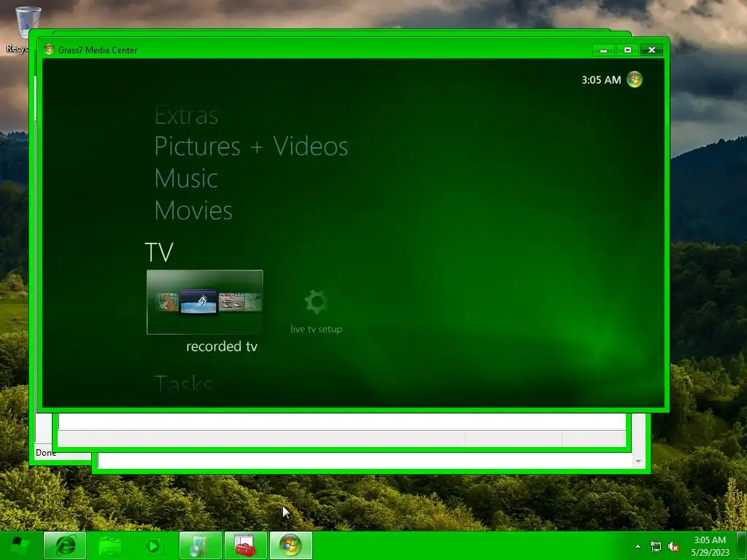The image size is (747, 560).
Task: Open the recorded tv thumbnail tile
Action: (205, 302)
